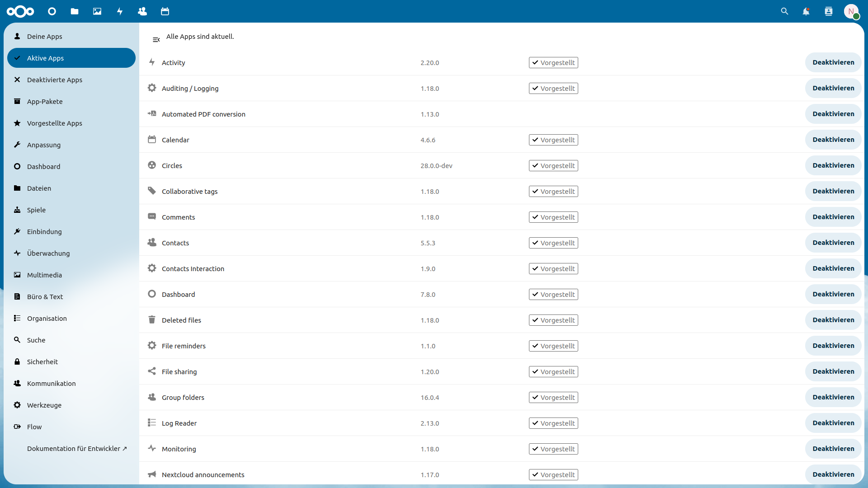Screen dimensions: 868x488
Task: Click version 16.0.4 of Group folders
Action: click(x=430, y=397)
